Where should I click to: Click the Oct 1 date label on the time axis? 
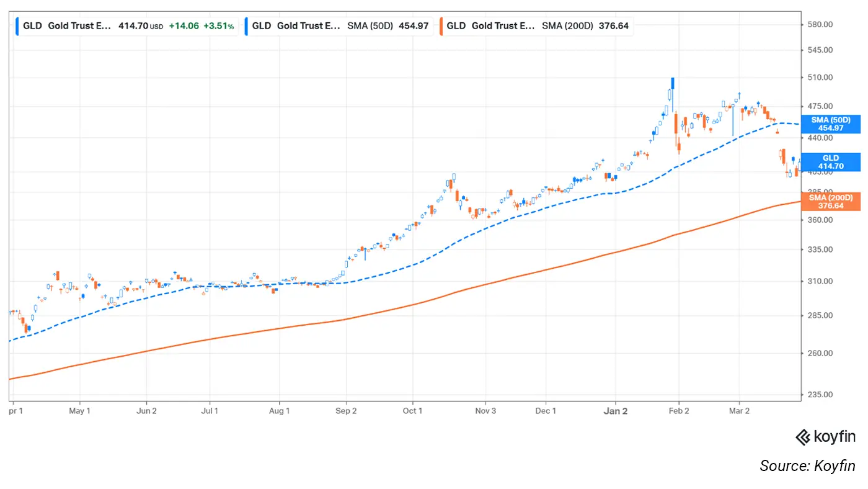pyautogui.click(x=412, y=411)
